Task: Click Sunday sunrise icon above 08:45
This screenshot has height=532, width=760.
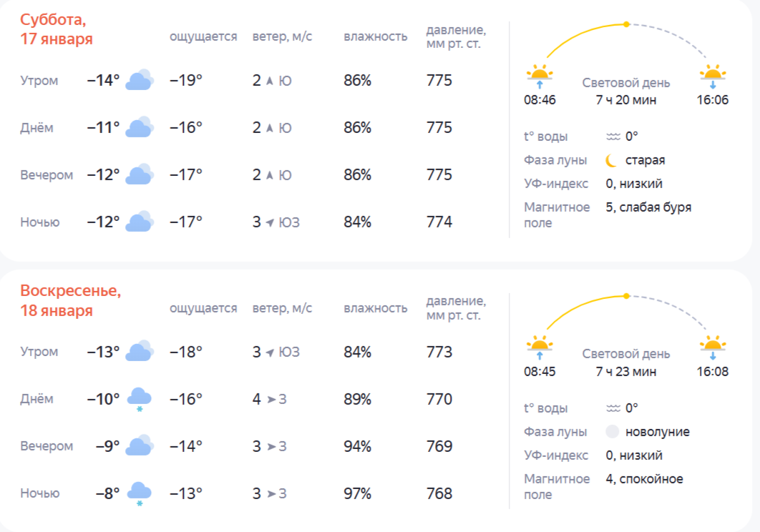Action: coord(540,347)
